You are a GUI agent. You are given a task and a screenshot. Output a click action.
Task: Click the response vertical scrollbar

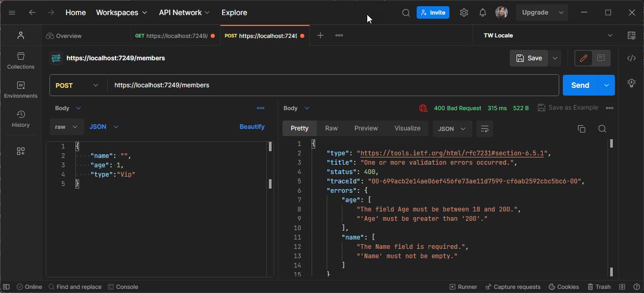[611, 208]
